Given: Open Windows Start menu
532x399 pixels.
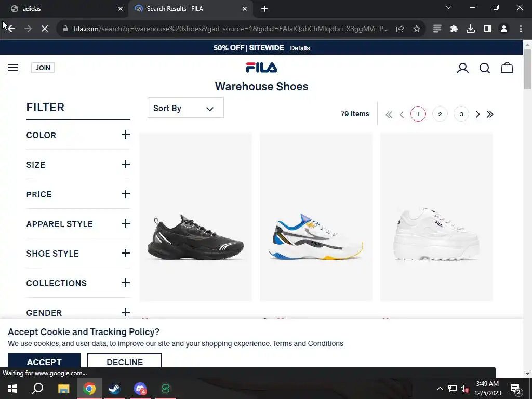Looking at the screenshot, I should click(12, 389).
